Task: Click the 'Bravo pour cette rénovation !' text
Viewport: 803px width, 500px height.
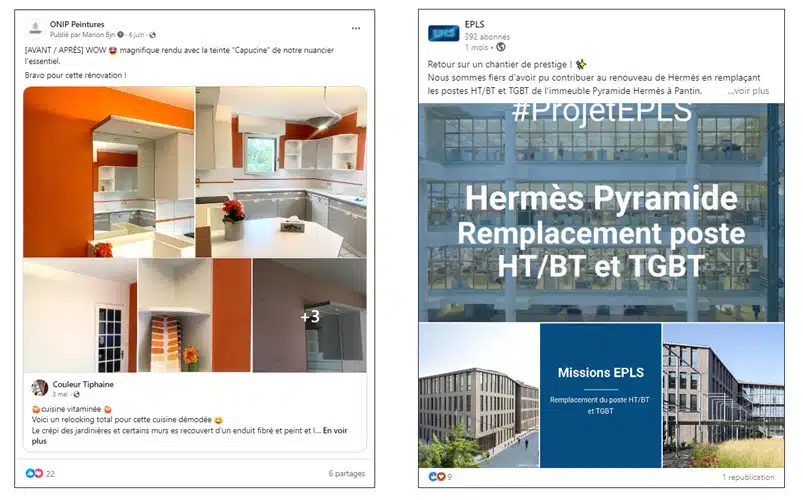Action: coord(75,75)
